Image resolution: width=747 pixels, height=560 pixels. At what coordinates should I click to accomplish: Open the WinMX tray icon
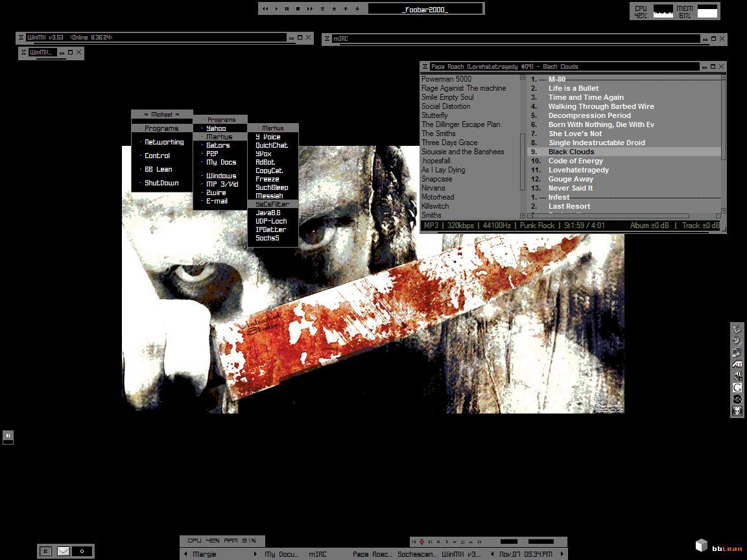pos(737,399)
